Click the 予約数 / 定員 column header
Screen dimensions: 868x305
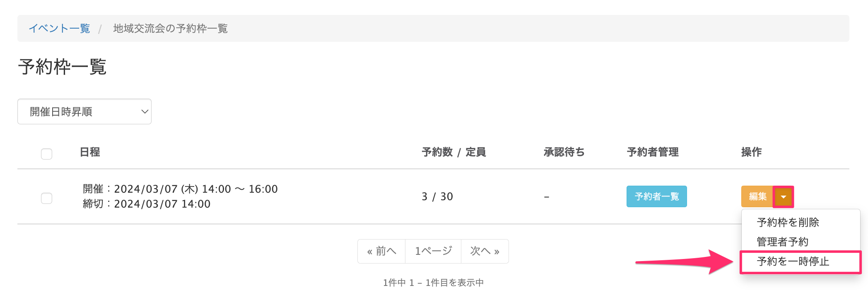pyautogui.click(x=453, y=152)
